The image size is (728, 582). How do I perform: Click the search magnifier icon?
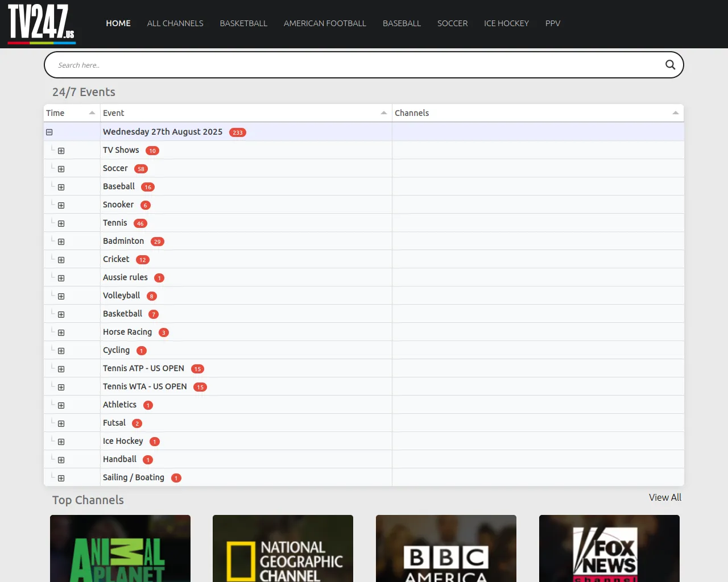[670, 65]
